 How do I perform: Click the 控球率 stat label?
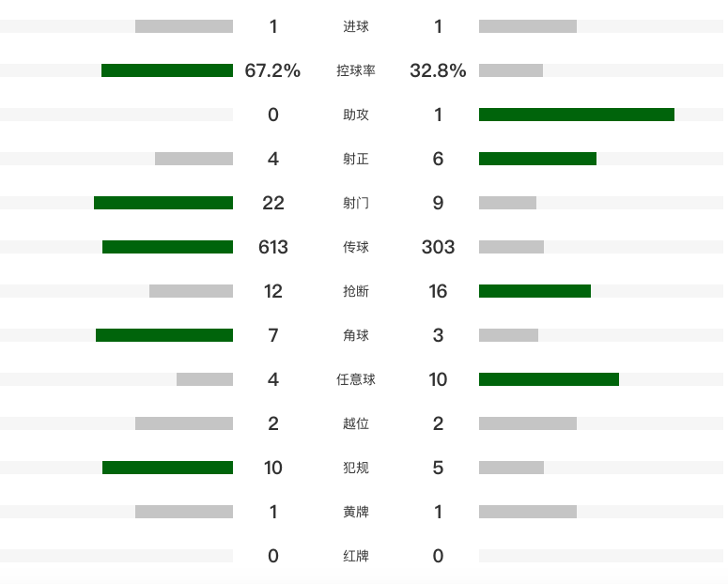point(356,70)
